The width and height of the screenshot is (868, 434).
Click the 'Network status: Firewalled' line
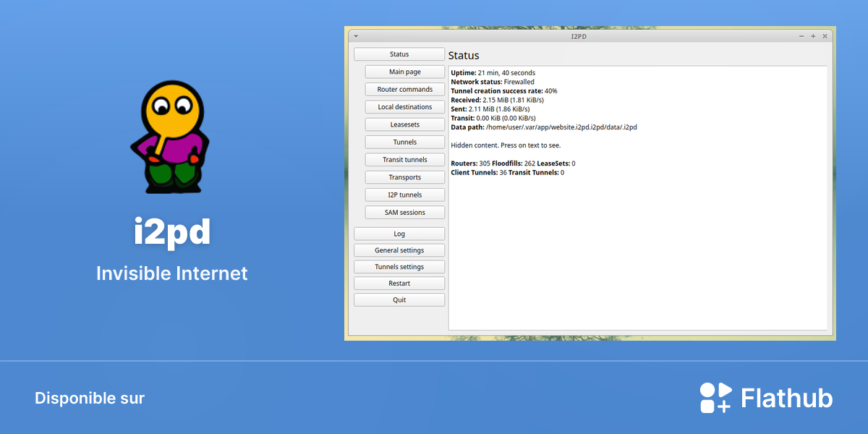(x=493, y=82)
